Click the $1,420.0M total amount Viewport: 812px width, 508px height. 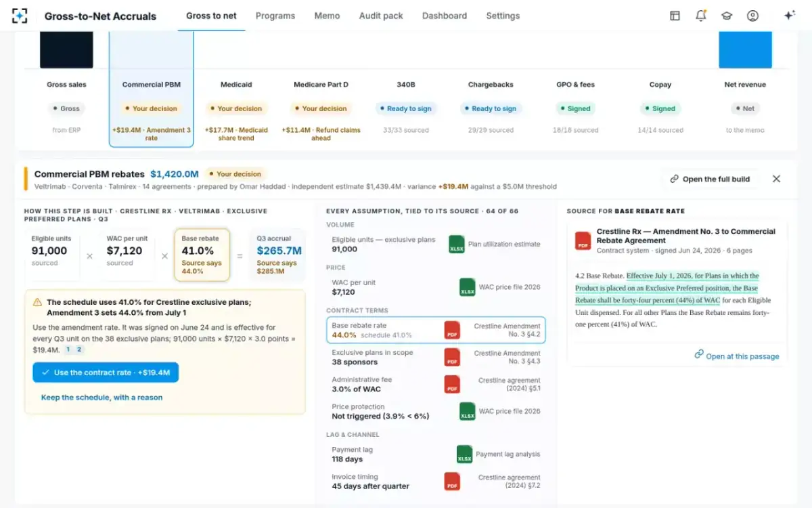click(x=175, y=174)
